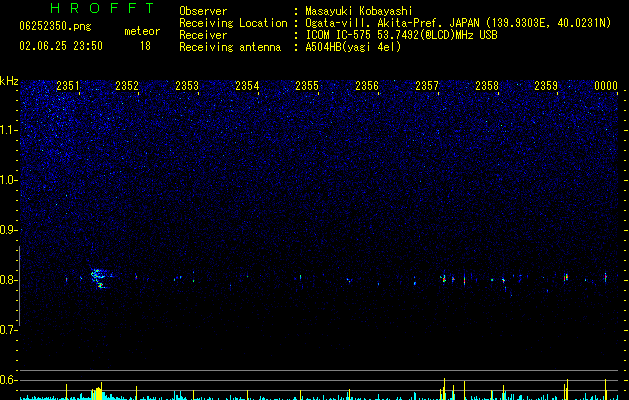
Task: Click the 'meteor' label
Action: tap(142, 31)
